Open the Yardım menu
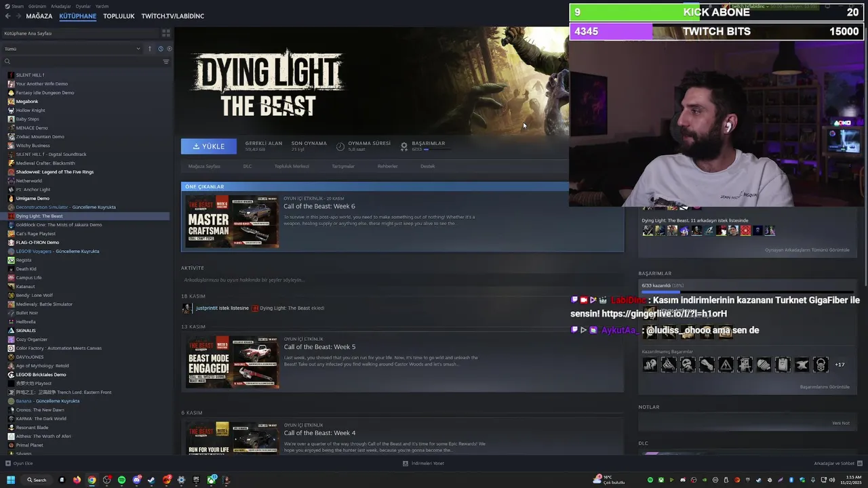 tap(102, 6)
